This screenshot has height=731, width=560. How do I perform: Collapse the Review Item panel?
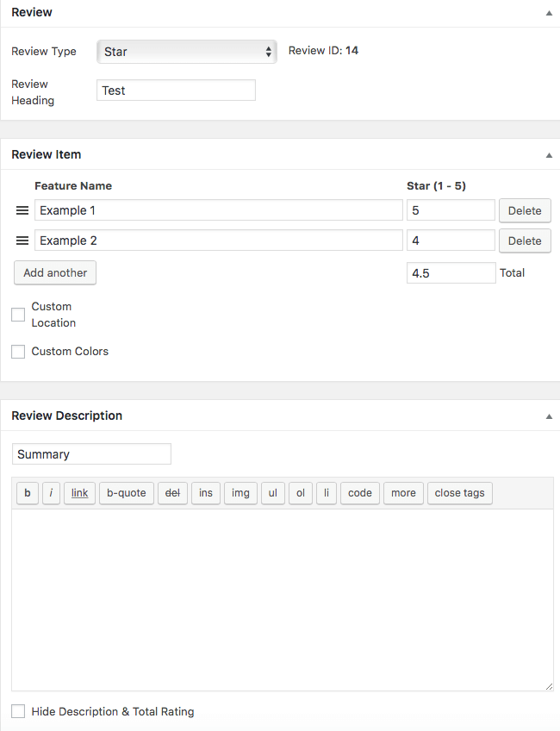549,155
